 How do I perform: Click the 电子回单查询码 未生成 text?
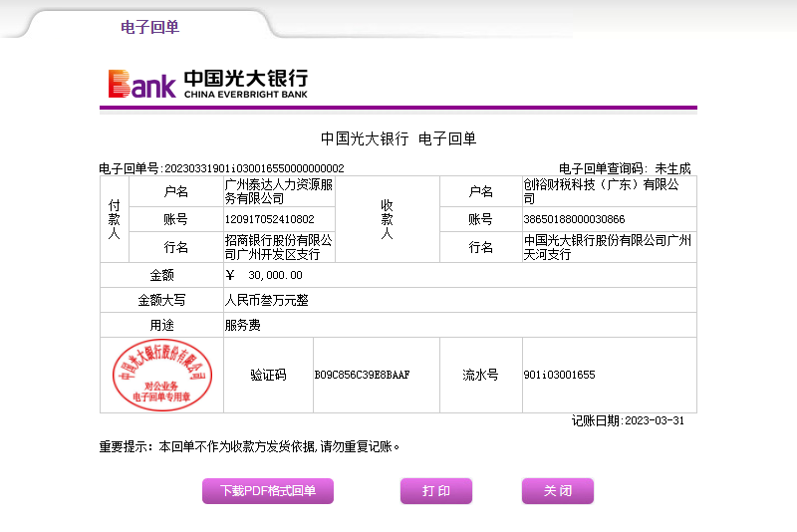point(625,168)
